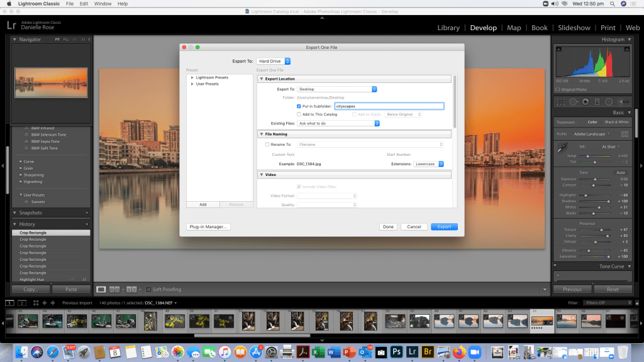Enable the Rename To checkbox
The height and width of the screenshot is (362, 644).
coord(267,145)
